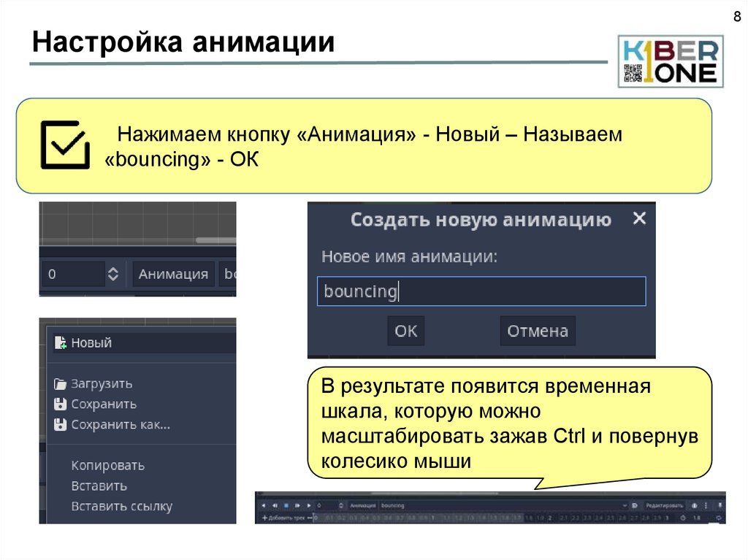Click the New document icon beside Новый
This screenshot has height=560, width=748.
pos(61,342)
